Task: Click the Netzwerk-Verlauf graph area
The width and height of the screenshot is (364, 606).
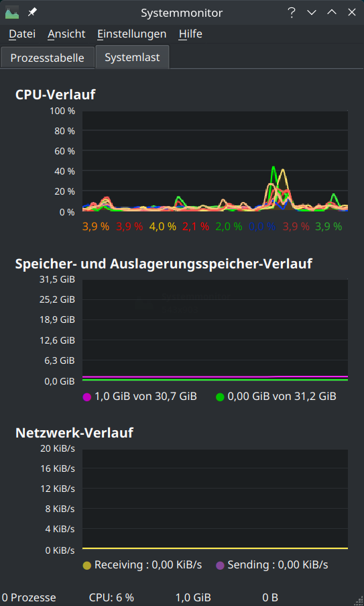Action: click(215, 499)
